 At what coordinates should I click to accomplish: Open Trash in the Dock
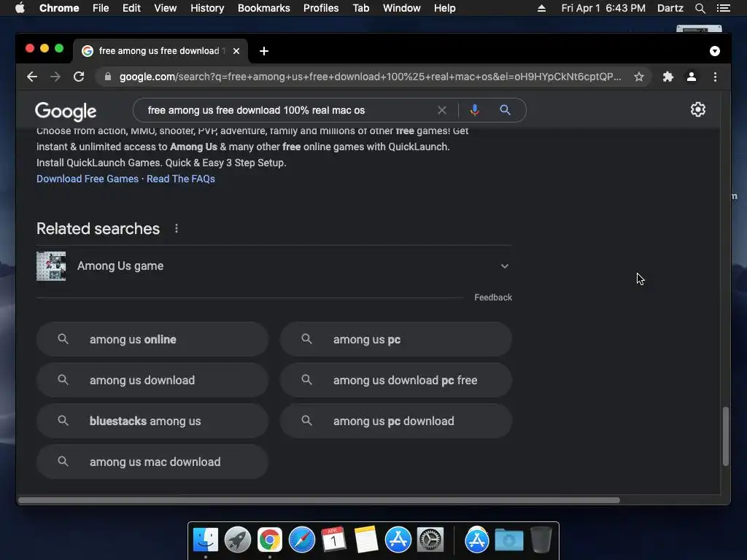[541, 540]
